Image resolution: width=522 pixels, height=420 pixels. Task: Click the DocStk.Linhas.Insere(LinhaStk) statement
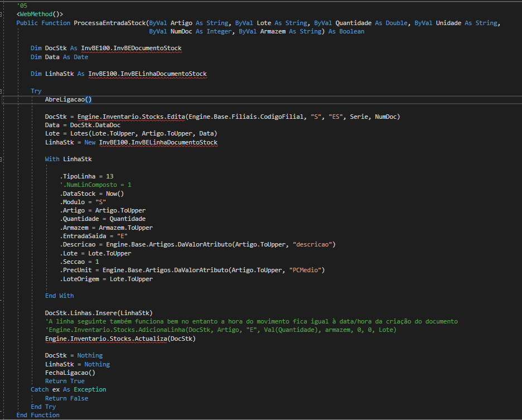click(x=99, y=313)
